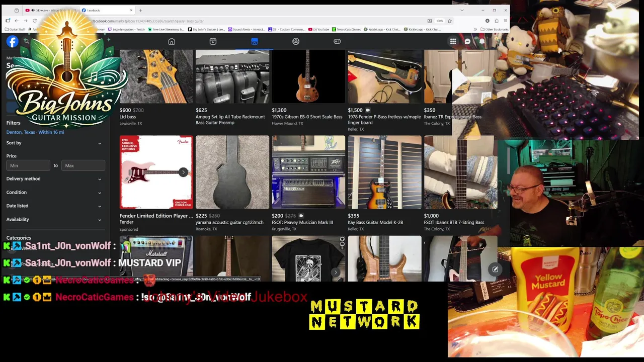Viewport: 644px width, 362px height.
Task: Open the Ltd bass photo thumbnail
Action: pyautogui.click(x=156, y=76)
